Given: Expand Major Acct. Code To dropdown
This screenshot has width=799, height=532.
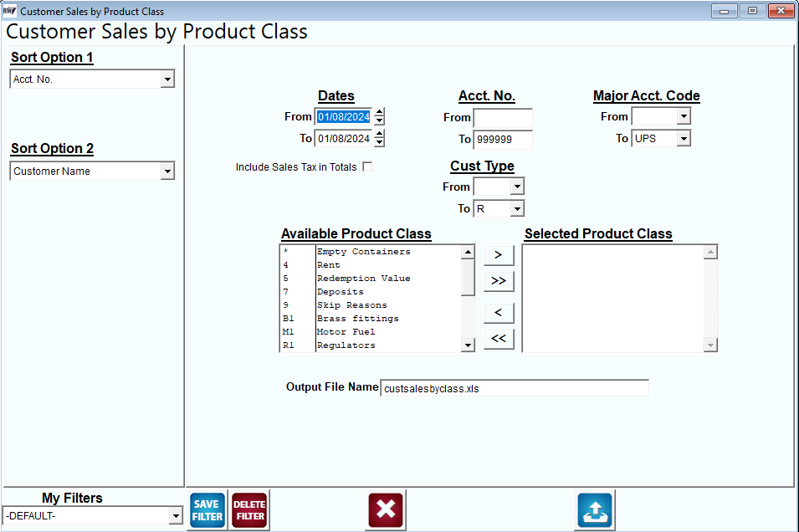Looking at the screenshot, I should click(684, 138).
